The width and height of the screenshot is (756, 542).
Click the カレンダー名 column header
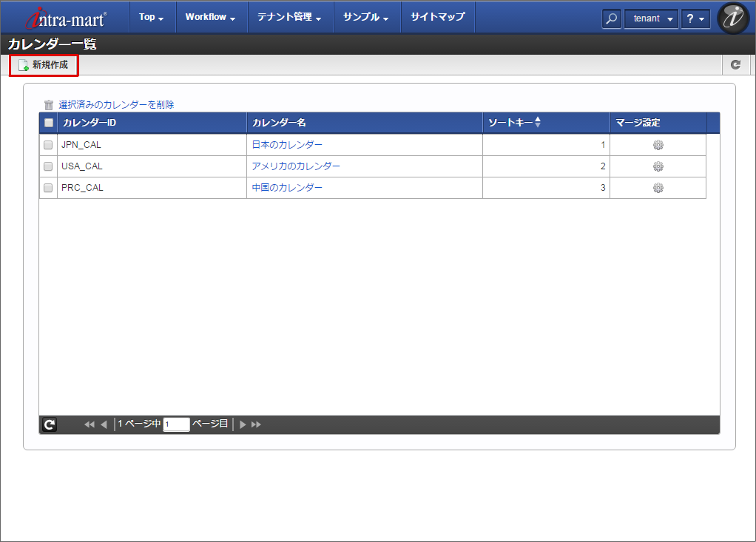coord(365,123)
